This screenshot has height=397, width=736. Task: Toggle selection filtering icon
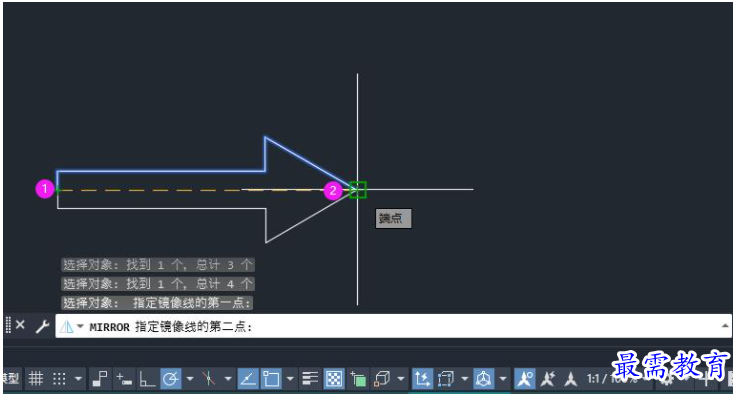pos(445,379)
